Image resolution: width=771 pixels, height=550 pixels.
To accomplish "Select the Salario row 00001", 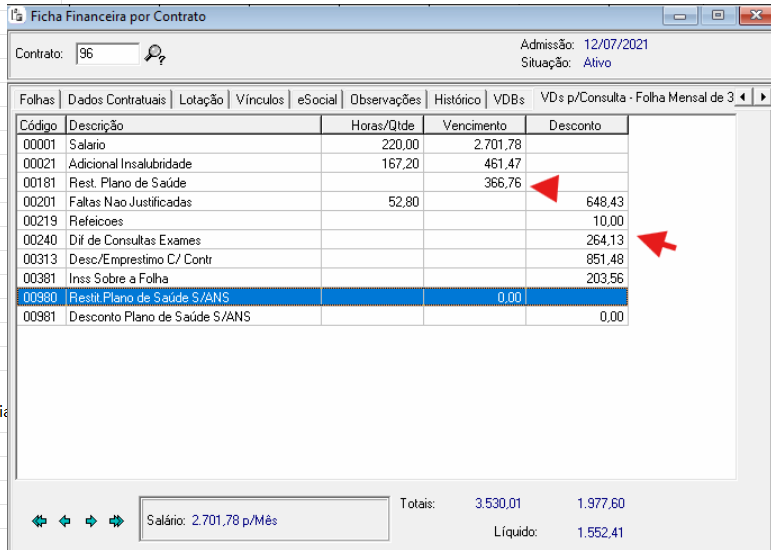I will pyautogui.click(x=190, y=145).
